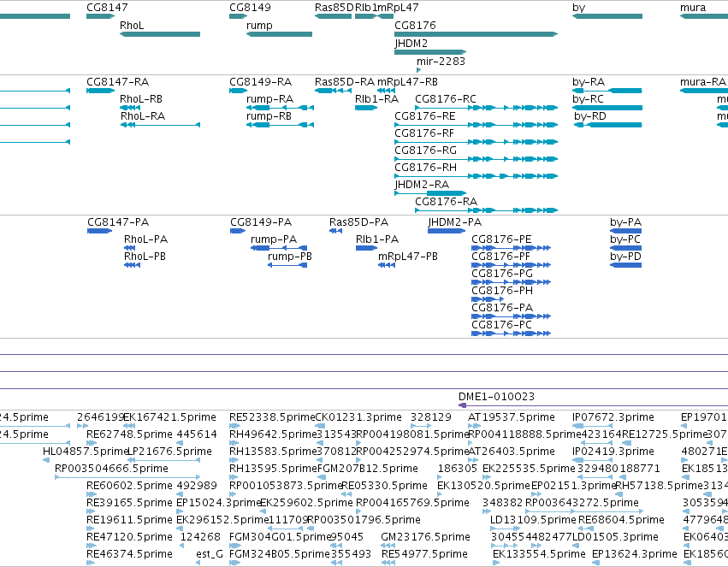Screen dimensions: 728x567
Task: Click transcript CG8176-RG
Action: [476, 159]
